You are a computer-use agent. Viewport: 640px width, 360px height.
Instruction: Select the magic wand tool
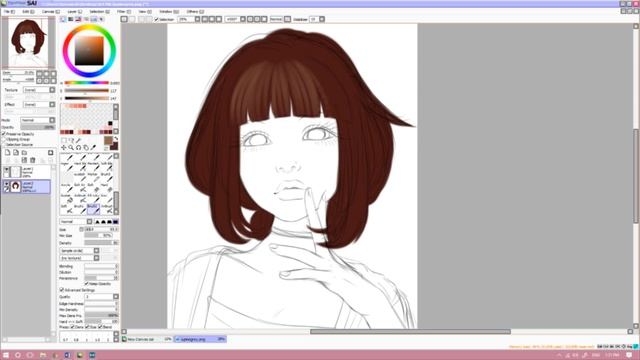78,140
